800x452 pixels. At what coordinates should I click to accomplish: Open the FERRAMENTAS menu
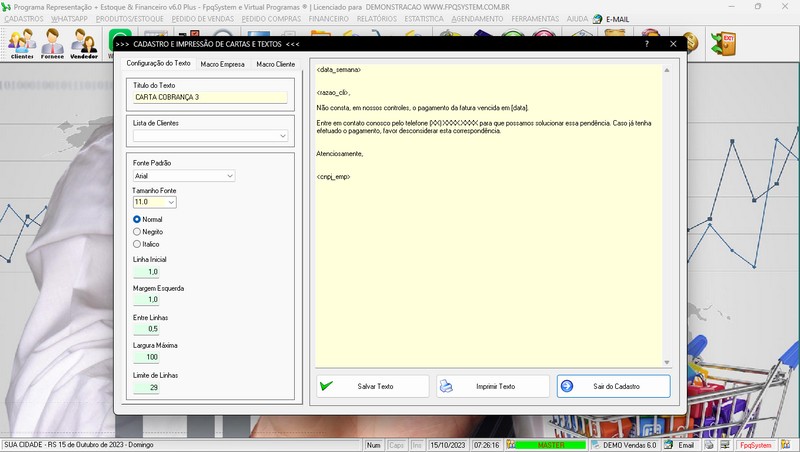[x=535, y=19]
